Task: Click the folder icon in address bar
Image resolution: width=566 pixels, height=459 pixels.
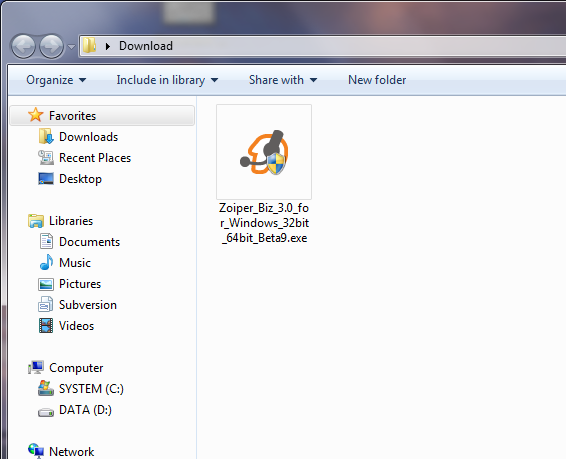Action: 90,45
